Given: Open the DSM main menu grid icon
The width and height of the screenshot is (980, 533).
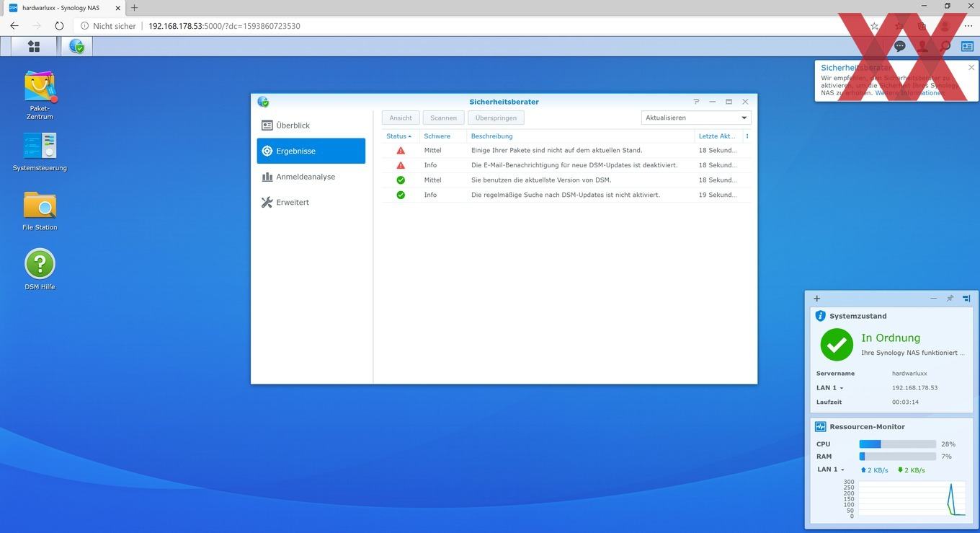Looking at the screenshot, I should (34, 46).
